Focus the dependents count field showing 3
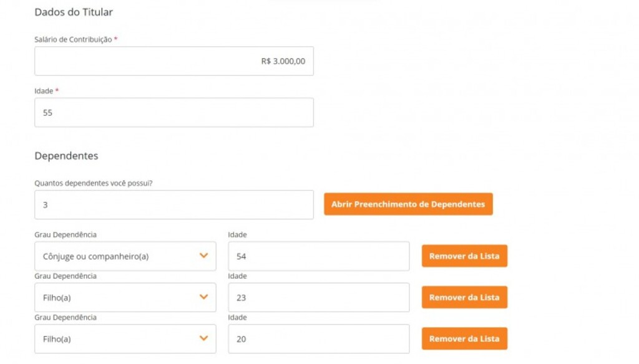The image size is (639, 364). (x=173, y=205)
